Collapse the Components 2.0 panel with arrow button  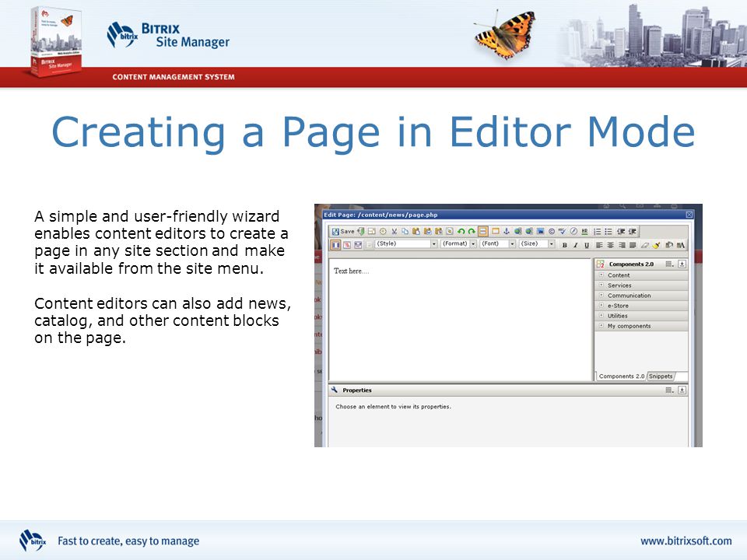pos(682,264)
